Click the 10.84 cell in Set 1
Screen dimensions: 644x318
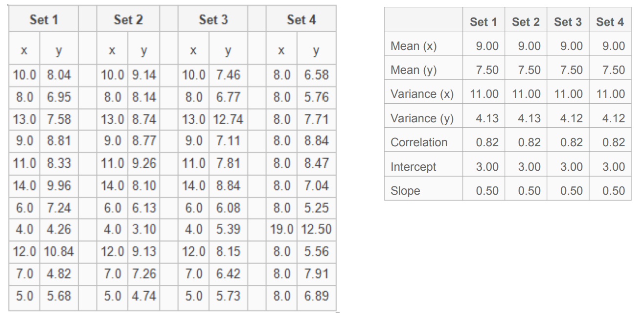click(x=59, y=251)
